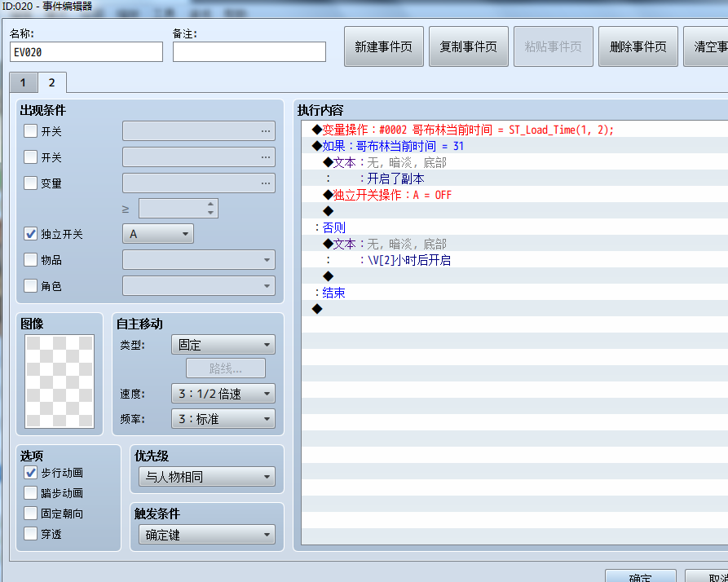Open the 触发条件 确定键 dropdown
The image size is (728, 582).
tap(207, 535)
